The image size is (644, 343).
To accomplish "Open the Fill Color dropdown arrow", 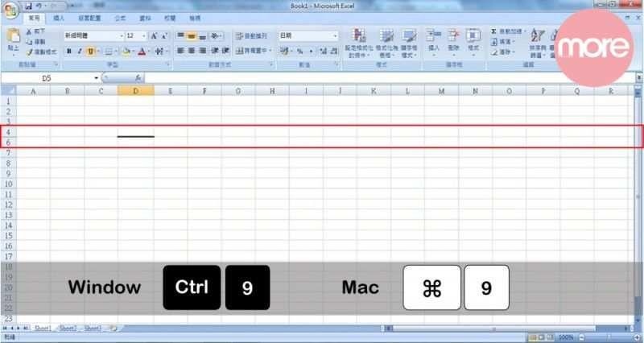I will (134, 52).
